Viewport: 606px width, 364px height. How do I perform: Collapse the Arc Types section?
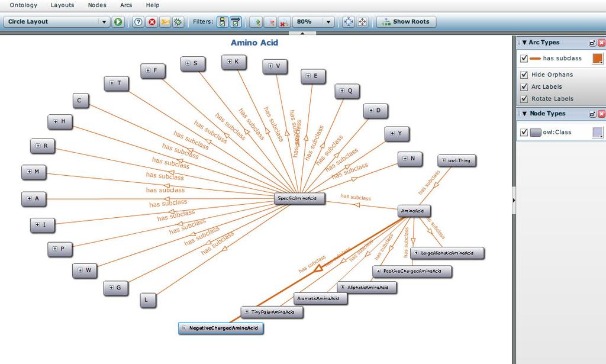[x=524, y=43]
